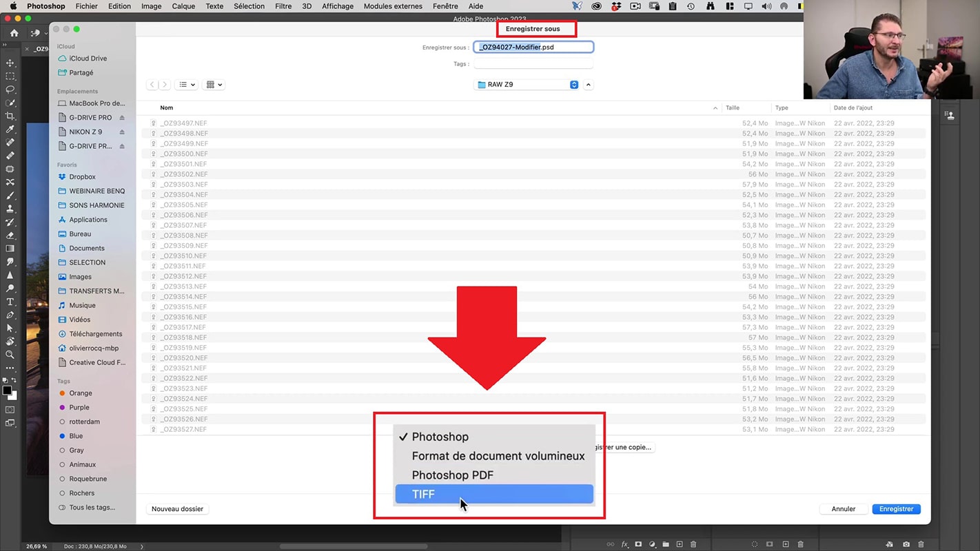Click the Enregistrer button
Viewport: 980px width, 551px height.
pos(896,509)
